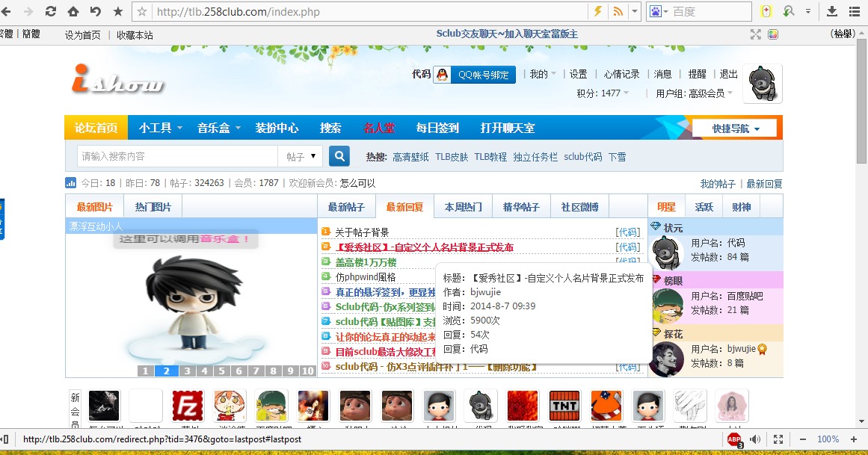Screen dimensions: 868x455
Task: Open the yellow extension icon in the toolbar
Action: [x=766, y=12]
